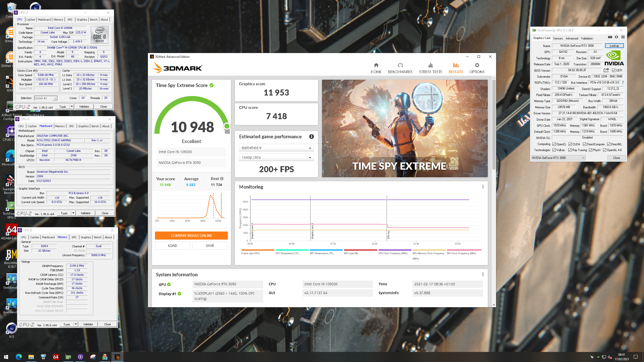Open the notification center icon
The width and height of the screenshot is (644, 362).
coord(636,357)
